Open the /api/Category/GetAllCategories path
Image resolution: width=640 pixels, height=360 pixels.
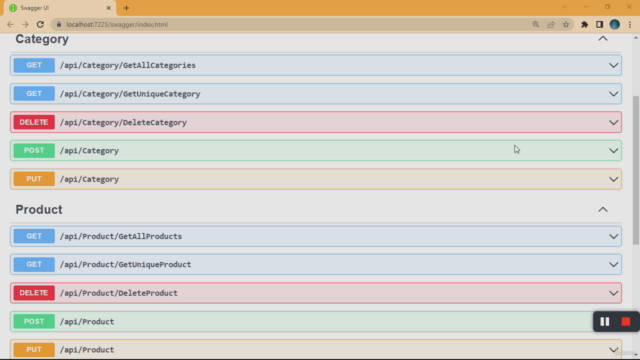click(128, 65)
